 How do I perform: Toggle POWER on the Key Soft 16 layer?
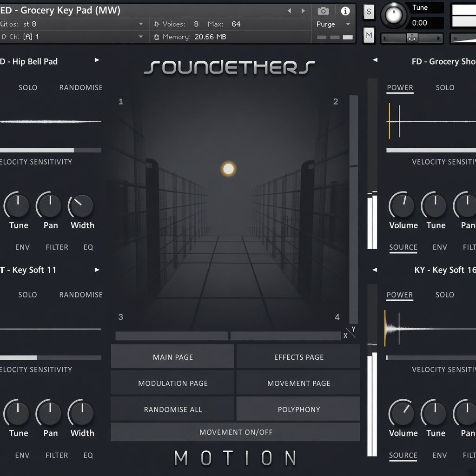[399, 295]
